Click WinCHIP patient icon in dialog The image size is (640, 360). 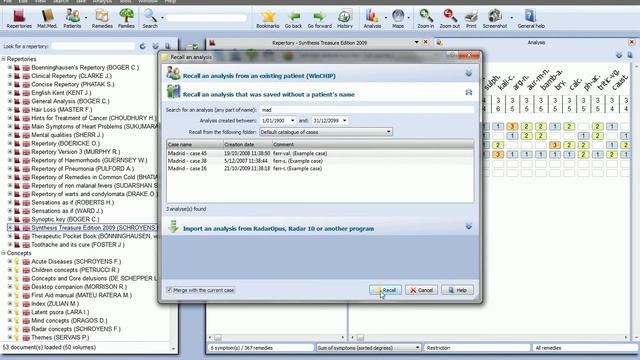pyautogui.click(x=173, y=73)
